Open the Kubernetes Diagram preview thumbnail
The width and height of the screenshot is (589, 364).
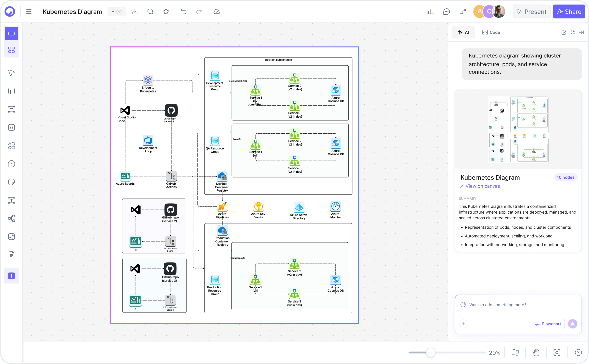point(518,130)
